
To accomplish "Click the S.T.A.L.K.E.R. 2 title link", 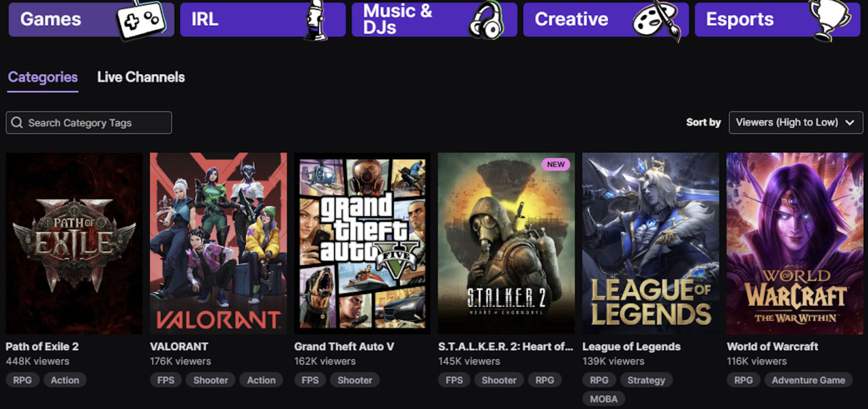I will click(506, 346).
